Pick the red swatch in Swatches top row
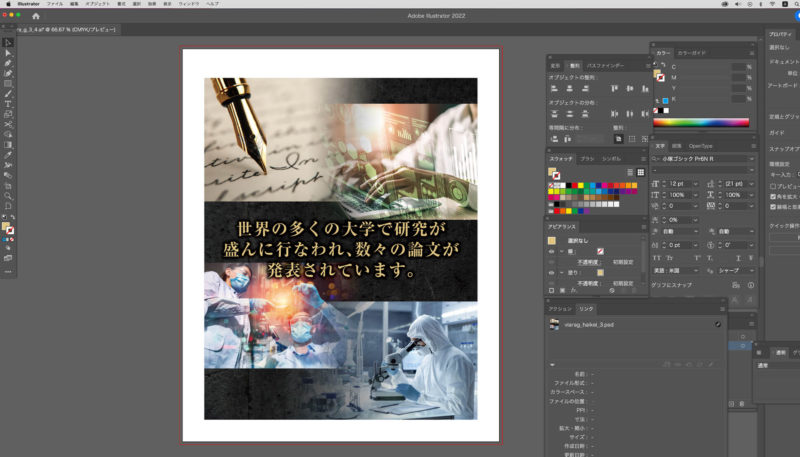Image resolution: width=800 pixels, height=457 pixels. [x=574, y=186]
